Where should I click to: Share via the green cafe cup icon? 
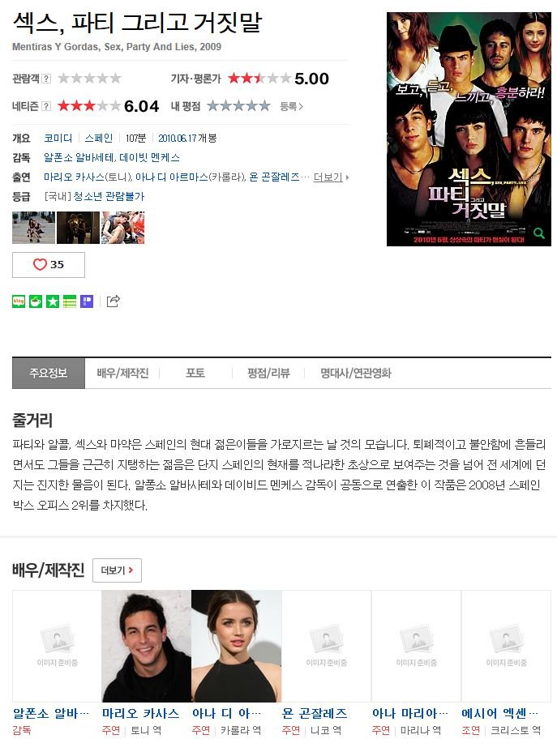(x=36, y=301)
